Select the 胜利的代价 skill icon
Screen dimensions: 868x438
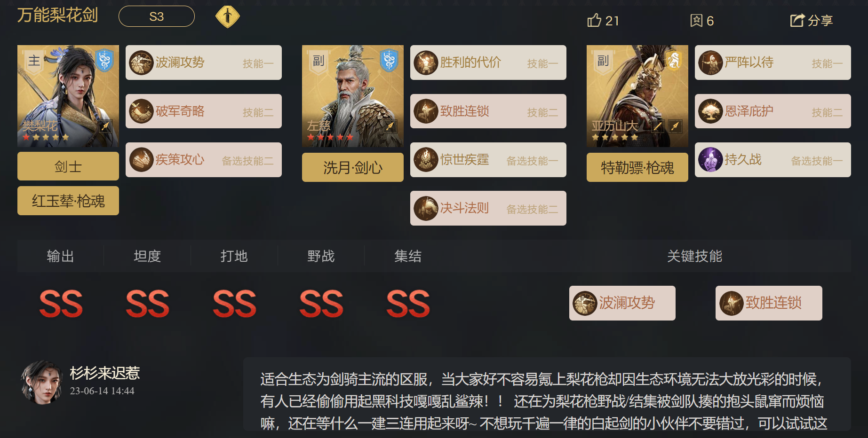click(426, 63)
